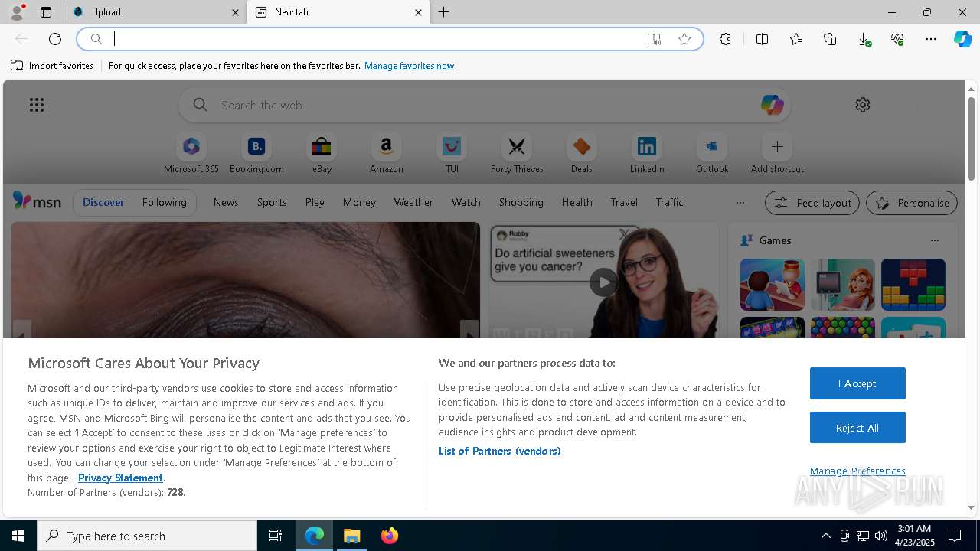
Task: Open the Collections icon
Action: click(x=830, y=39)
